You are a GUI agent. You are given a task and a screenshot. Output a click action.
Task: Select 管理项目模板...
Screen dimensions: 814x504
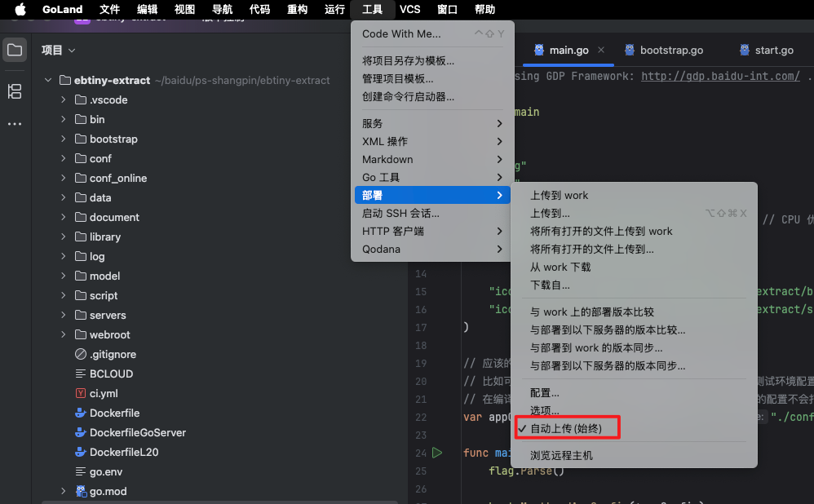tap(432, 79)
